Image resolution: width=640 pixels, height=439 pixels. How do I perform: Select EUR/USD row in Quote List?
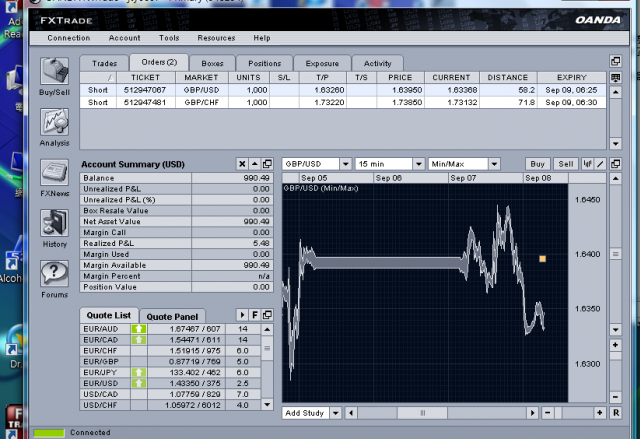point(170,383)
